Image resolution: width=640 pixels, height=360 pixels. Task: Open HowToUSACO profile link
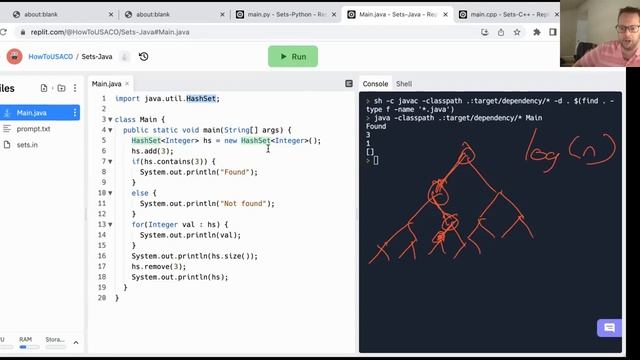click(x=51, y=57)
